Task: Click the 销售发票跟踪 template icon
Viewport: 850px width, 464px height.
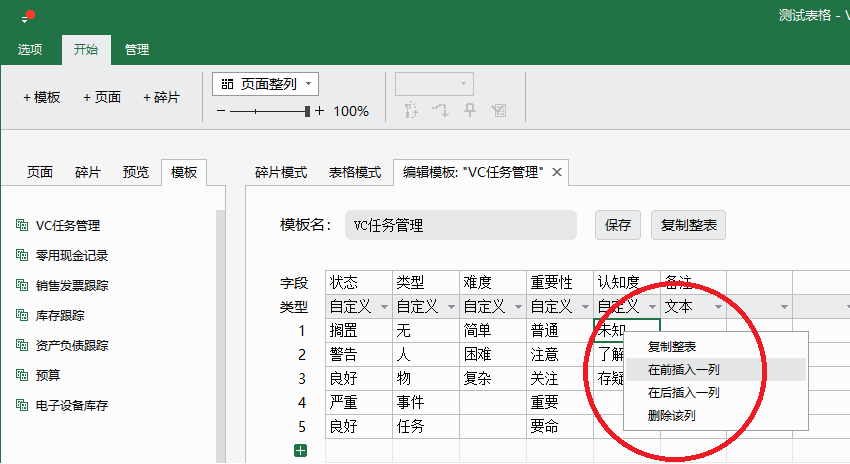Action: click(22, 286)
